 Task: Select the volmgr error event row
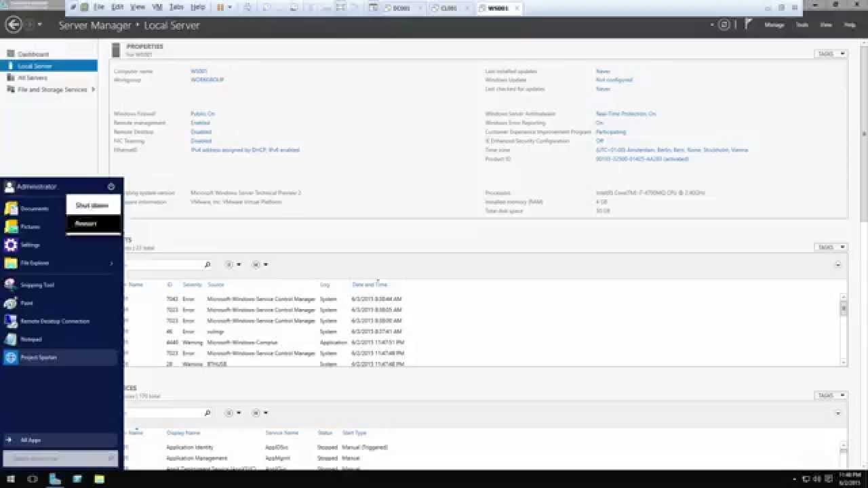coord(481,331)
